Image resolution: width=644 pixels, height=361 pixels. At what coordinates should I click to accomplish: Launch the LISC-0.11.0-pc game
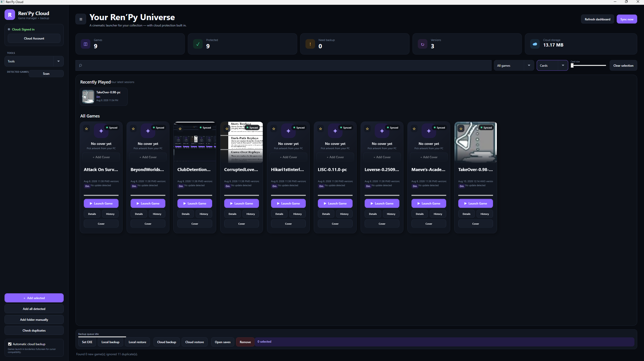(x=335, y=203)
